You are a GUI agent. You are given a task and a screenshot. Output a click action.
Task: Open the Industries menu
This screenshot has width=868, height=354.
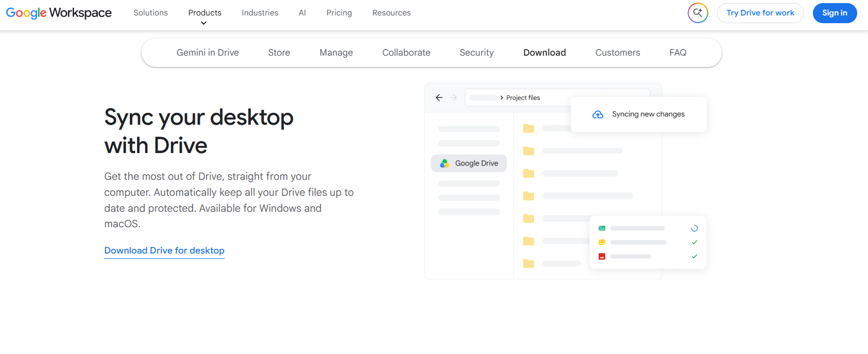coord(260,13)
